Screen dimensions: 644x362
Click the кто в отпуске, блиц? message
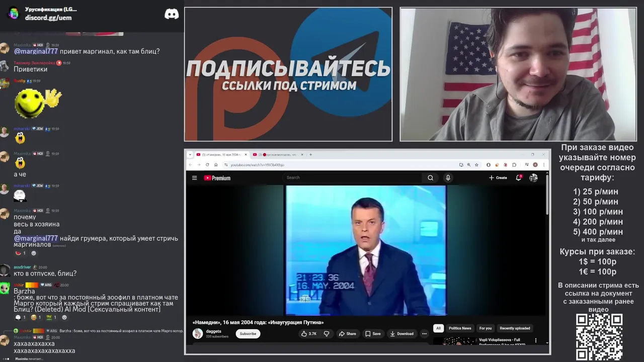pyautogui.click(x=45, y=274)
